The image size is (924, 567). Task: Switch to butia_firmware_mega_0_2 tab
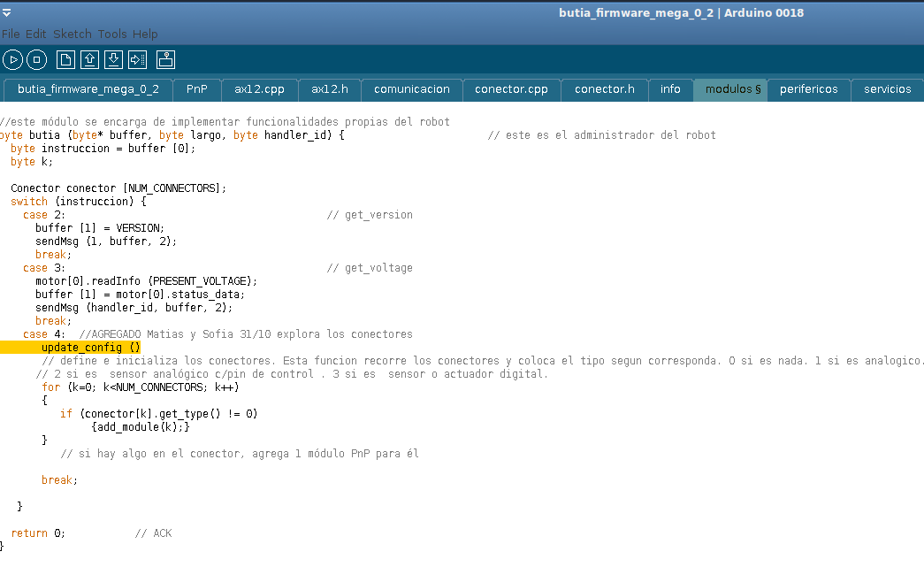(88, 89)
